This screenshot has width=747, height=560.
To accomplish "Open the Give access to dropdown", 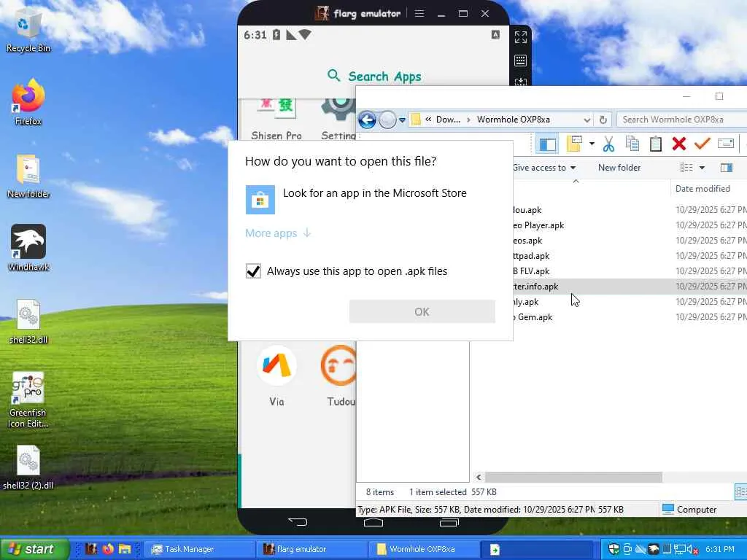I will coord(543,168).
